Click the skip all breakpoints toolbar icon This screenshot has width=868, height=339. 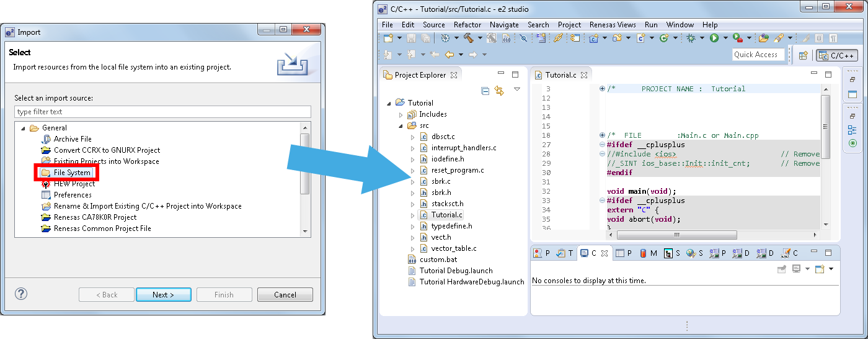[x=523, y=38]
